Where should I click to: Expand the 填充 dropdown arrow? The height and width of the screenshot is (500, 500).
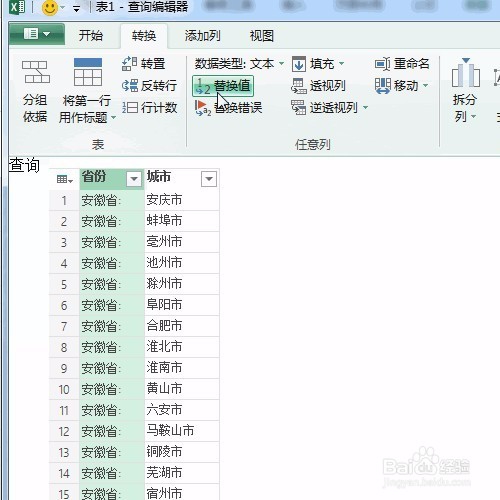pyautogui.click(x=341, y=63)
